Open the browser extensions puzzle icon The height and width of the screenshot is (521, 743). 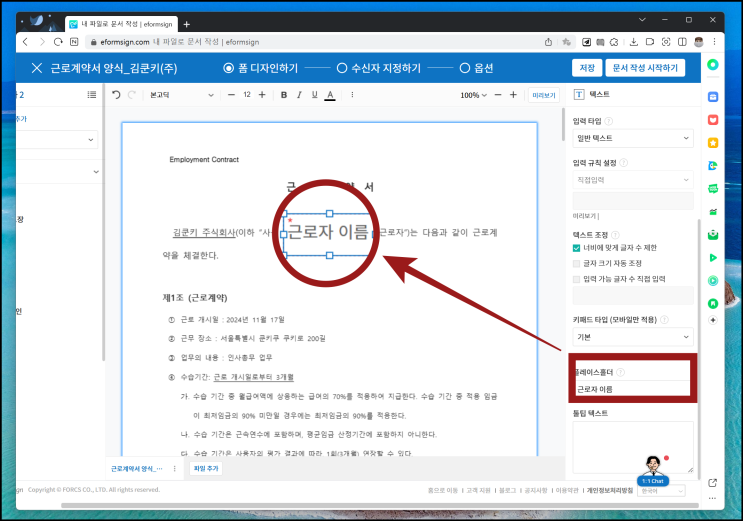pyautogui.click(x=614, y=42)
